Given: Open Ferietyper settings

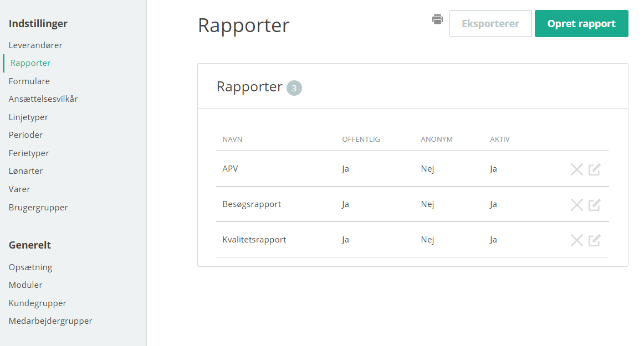Looking at the screenshot, I should click(x=29, y=153).
